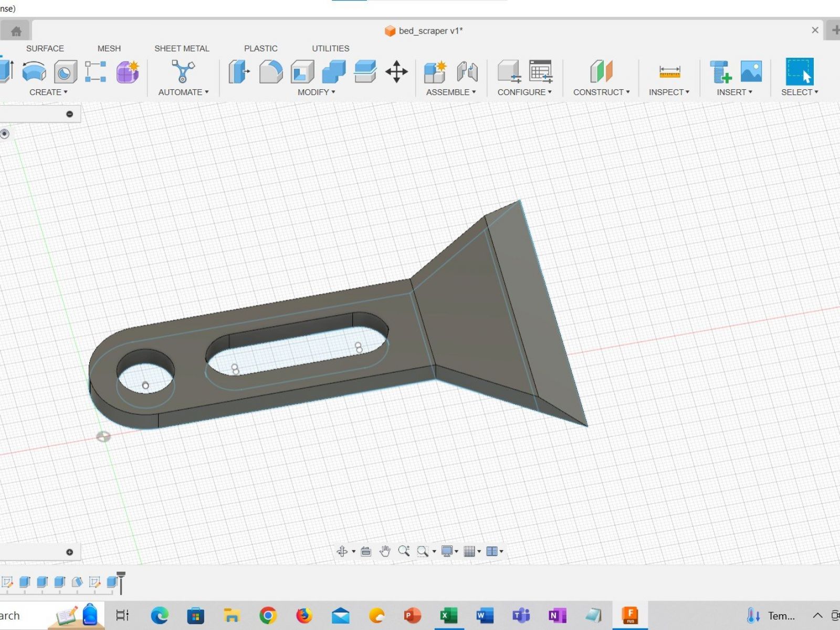Expand the AUTOMATE dropdown menu
This screenshot has width=840, height=630.
click(183, 92)
